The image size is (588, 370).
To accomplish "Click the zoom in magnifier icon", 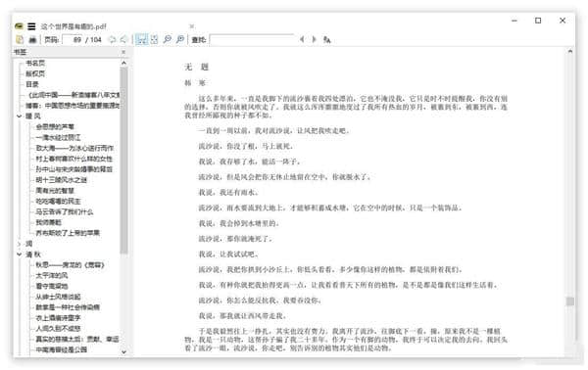I will (x=180, y=39).
